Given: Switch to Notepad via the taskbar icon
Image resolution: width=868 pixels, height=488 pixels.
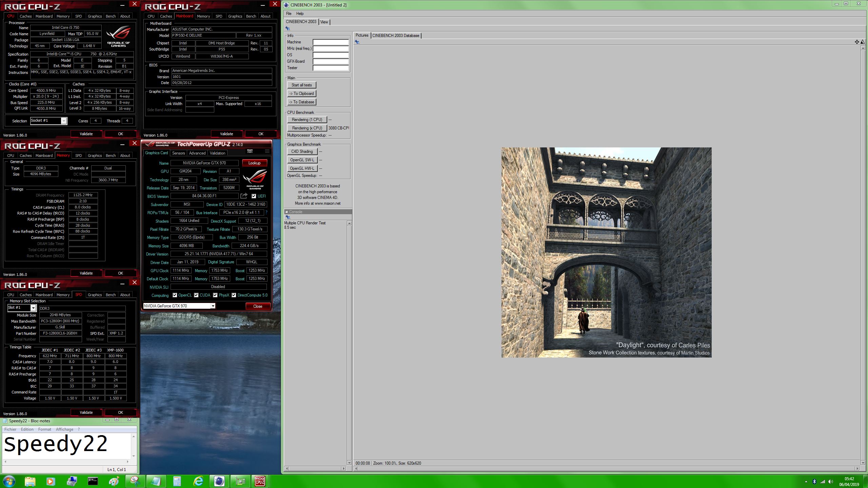Looking at the screenshot, I should 156,481.
